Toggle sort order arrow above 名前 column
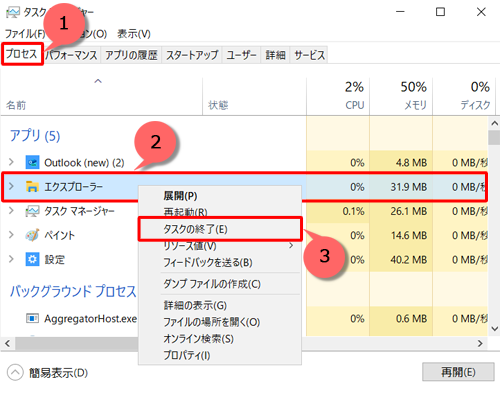The width and height of the screenshot is (500, 393). click(98, 81)
